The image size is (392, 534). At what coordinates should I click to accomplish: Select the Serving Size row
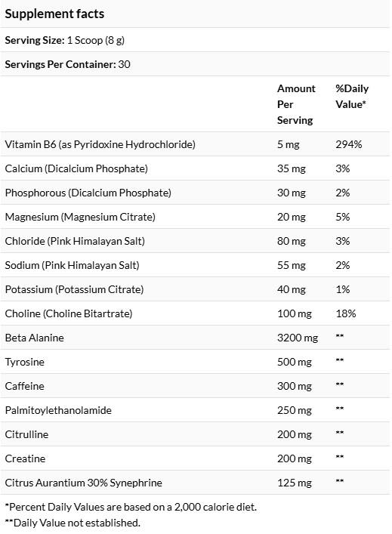195,40
